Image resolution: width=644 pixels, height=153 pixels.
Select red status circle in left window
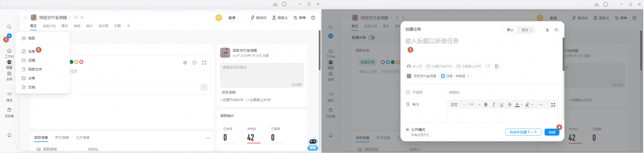(81, 62)
